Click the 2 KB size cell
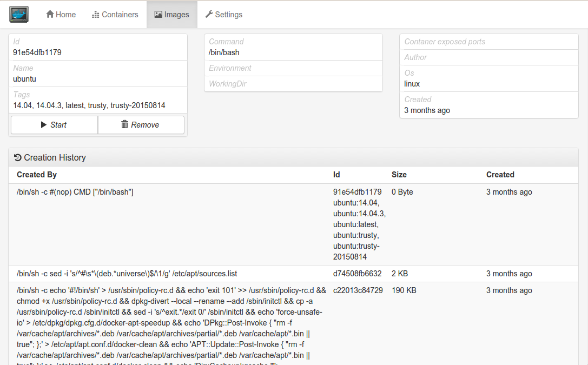 (x=400, y=274)
